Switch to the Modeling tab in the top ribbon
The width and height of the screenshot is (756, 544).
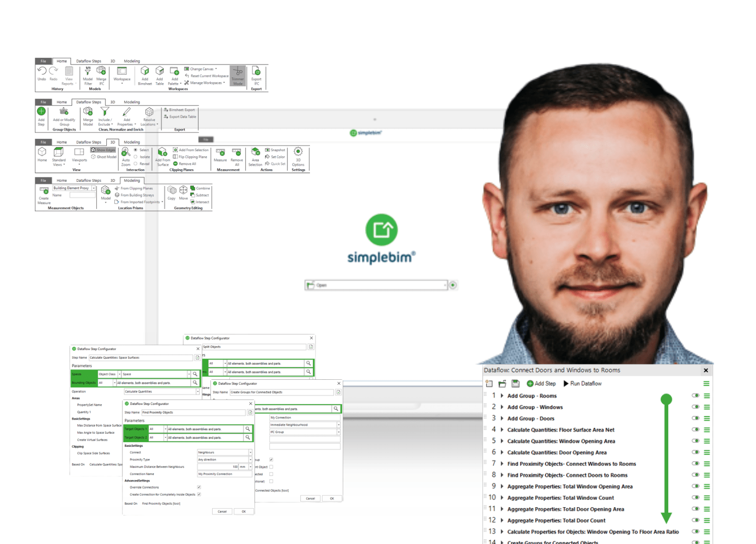[x=132, y=61]
